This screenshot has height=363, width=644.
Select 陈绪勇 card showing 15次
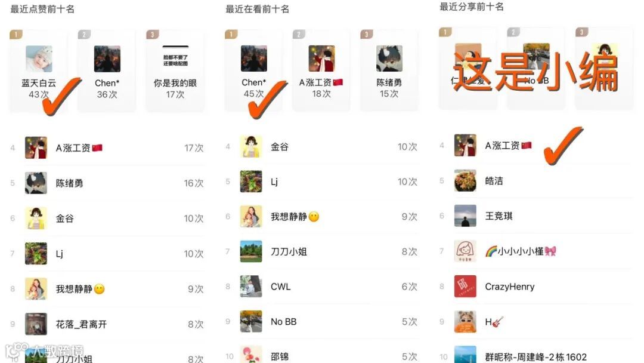pyautogui.click(x=389, y=70)
